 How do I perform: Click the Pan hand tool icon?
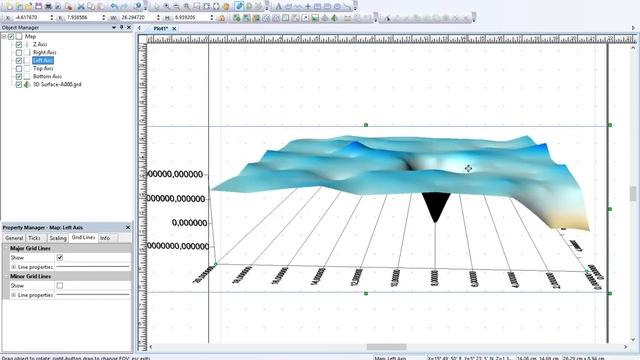226,6
